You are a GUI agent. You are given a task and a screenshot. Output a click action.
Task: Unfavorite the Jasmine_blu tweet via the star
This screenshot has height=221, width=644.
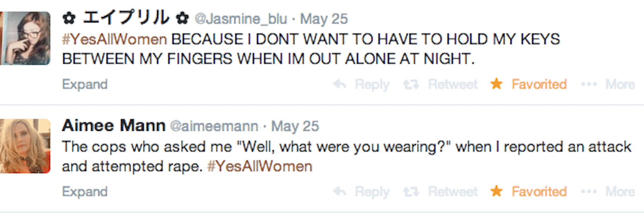tap(497, 84)
